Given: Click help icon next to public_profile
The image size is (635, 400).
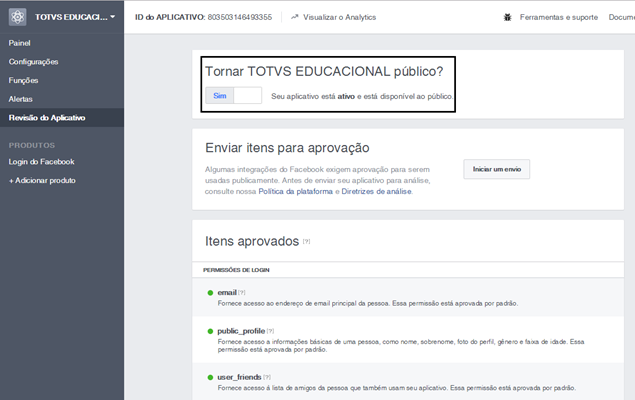Looking at the screenshot, I should click(271, 331).
